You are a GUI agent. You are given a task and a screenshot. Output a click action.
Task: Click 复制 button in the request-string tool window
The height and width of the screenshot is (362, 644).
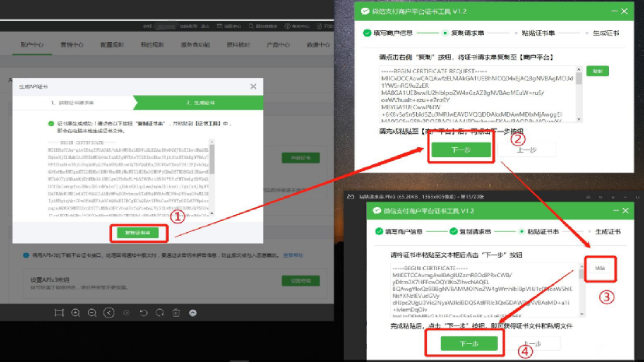click(x=597, y=71)
